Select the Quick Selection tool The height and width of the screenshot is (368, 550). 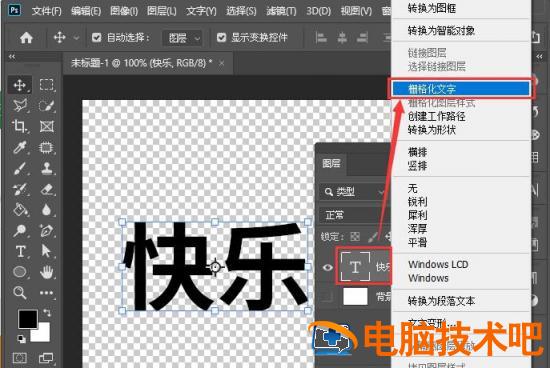click(46, 105)
